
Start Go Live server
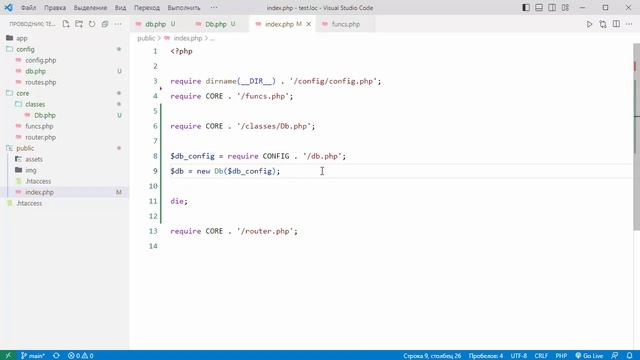[x=589, y=356]
